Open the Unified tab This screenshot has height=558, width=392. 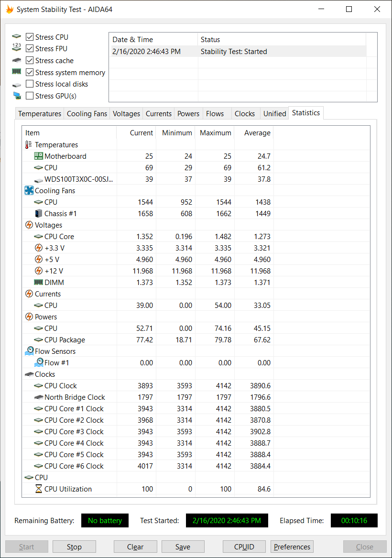click(274, 113)
